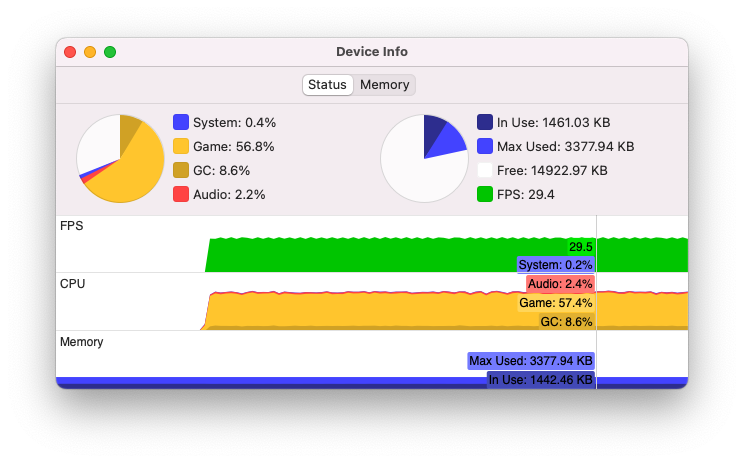Click the red Audio legend swatch
Image resolution: width=744 pixels, height=463 pixels.
(181, 194)
